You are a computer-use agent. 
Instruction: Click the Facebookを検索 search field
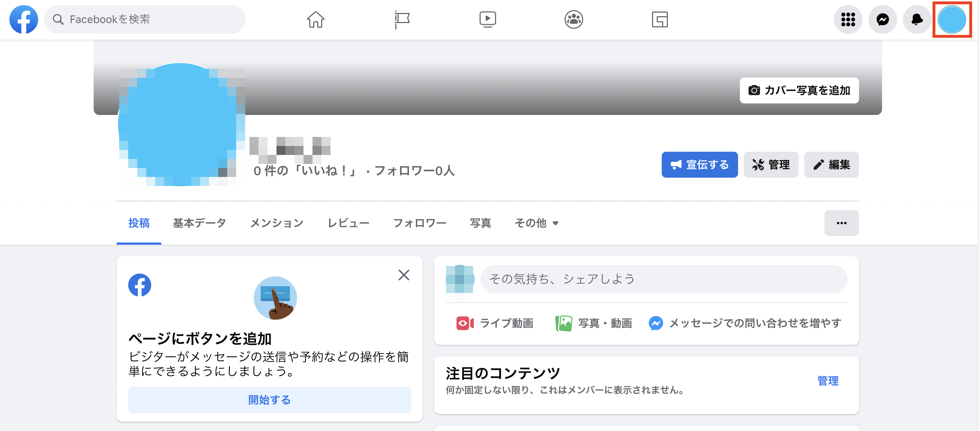145,19
